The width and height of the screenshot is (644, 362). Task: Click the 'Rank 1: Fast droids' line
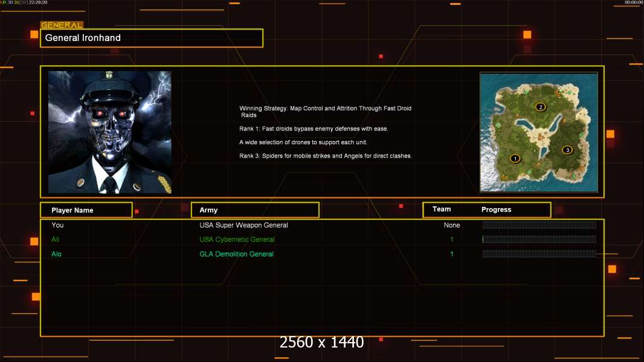pyautogui.click(x=314, y=129)
